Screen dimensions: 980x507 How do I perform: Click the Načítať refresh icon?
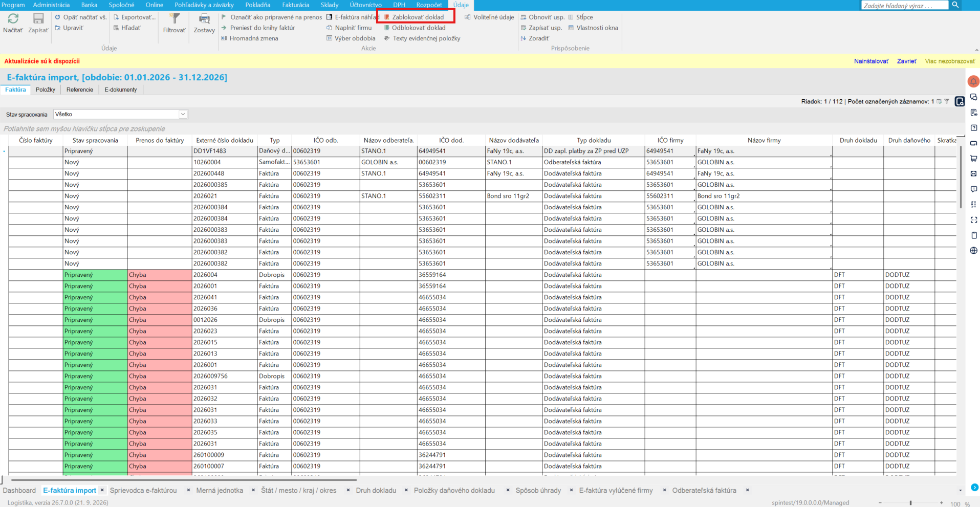(13, 19)
